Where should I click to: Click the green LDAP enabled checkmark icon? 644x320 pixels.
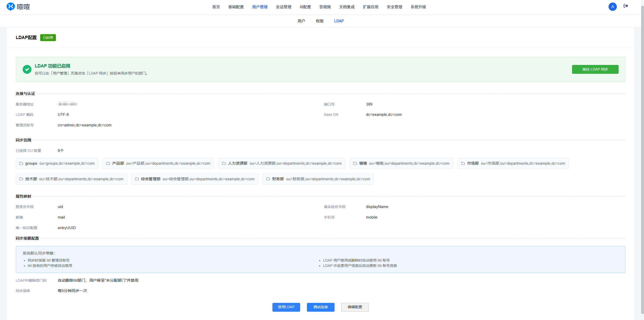click(27, 69)
